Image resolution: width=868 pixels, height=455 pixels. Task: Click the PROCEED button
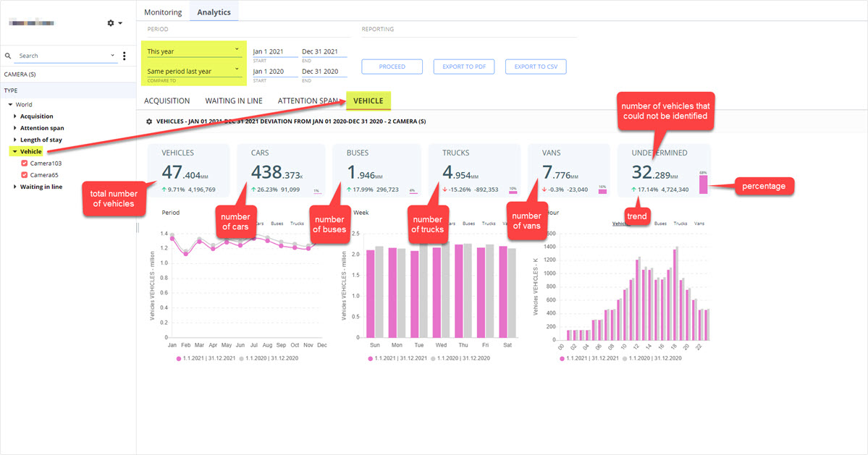click(392, 67)
